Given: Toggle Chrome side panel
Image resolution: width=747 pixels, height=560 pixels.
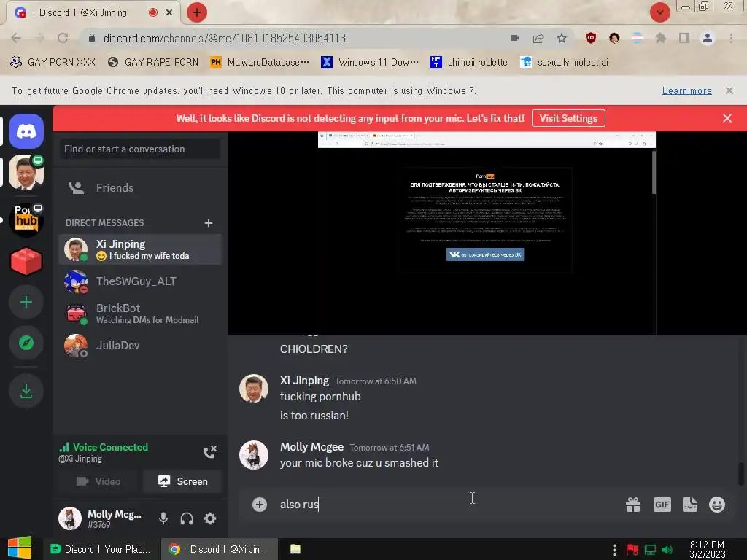Looking at the screenshot, I should [684, 38].
